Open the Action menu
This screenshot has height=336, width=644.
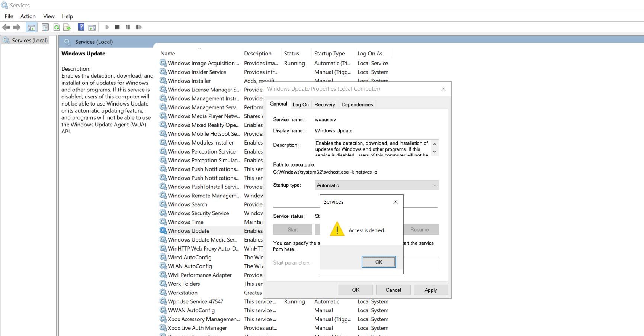28,16
